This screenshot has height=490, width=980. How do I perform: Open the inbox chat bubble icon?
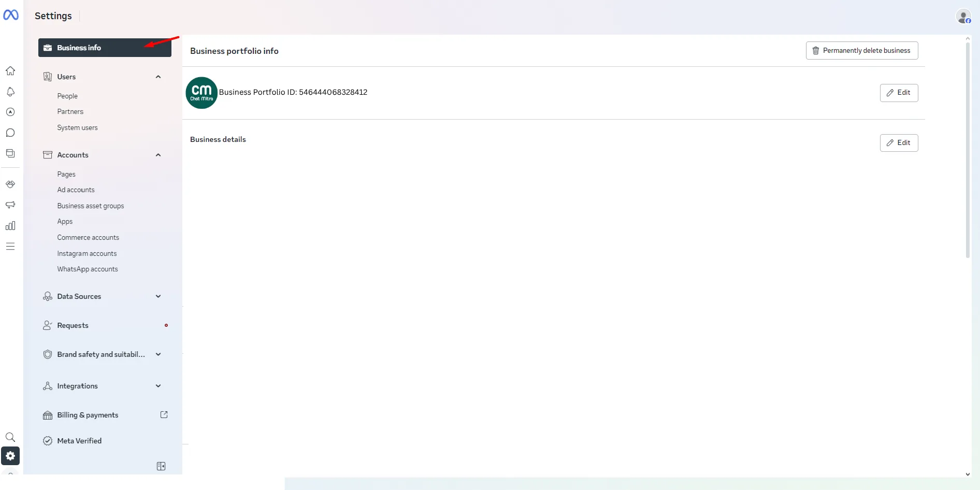click(x=10, y=133)
